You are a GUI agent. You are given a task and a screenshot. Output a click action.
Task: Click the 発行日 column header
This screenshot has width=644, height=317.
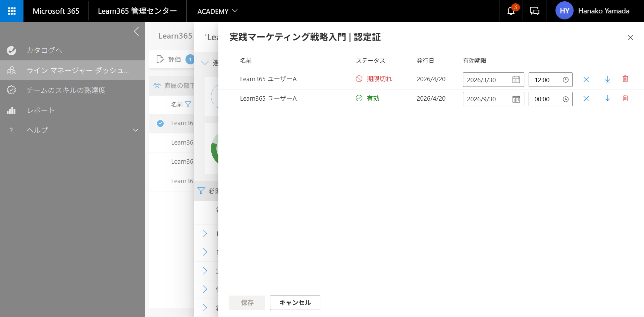click(x=425, y=61)
